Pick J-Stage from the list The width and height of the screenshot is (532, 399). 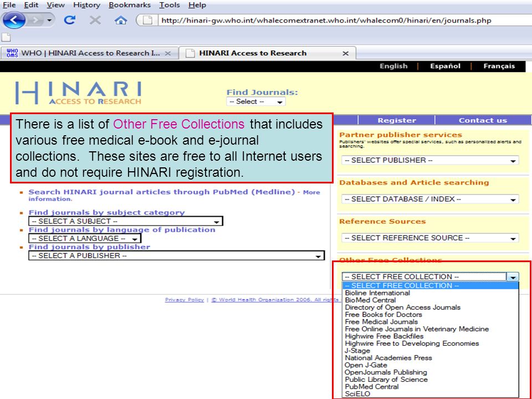(x=430, y=350)
